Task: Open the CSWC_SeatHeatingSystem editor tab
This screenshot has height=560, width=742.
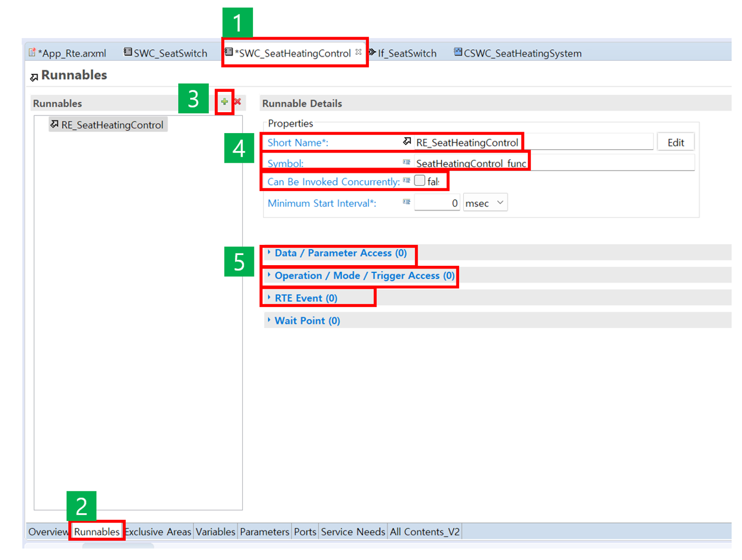Action: [522, 53]
